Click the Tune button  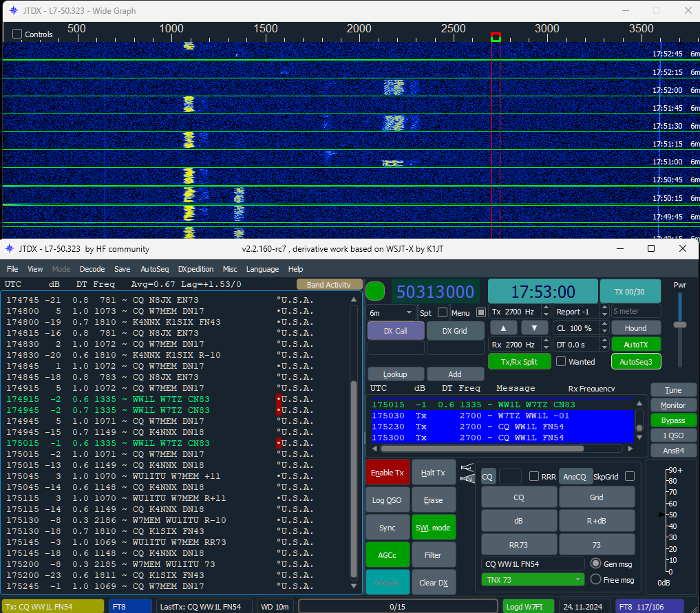[x=672, y=390]
